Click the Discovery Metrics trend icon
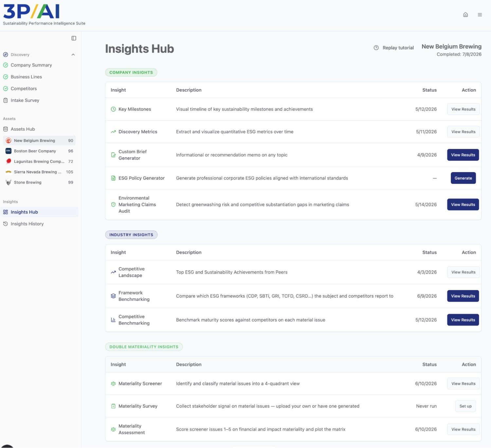Screen dimensions: 491x448 pyautogui.click(x=113, y=132)
